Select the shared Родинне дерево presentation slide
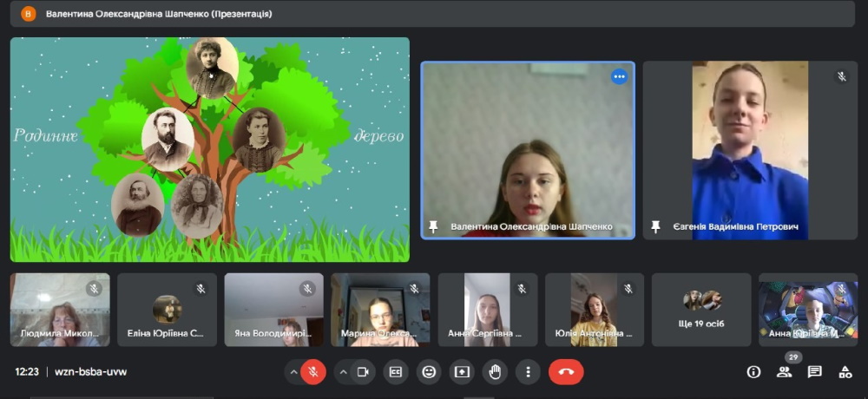Image resolution: width=868 pixels, height=399 pixels. (210, 149)
